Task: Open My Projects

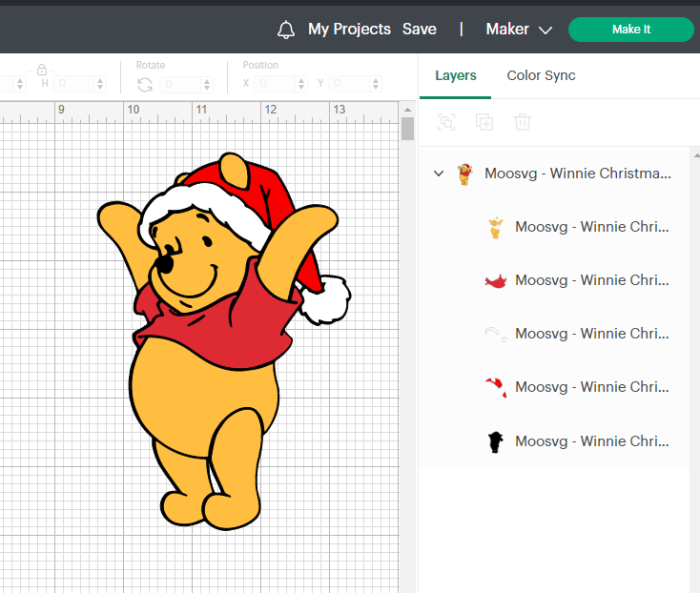Action: (x=349, y=29)
